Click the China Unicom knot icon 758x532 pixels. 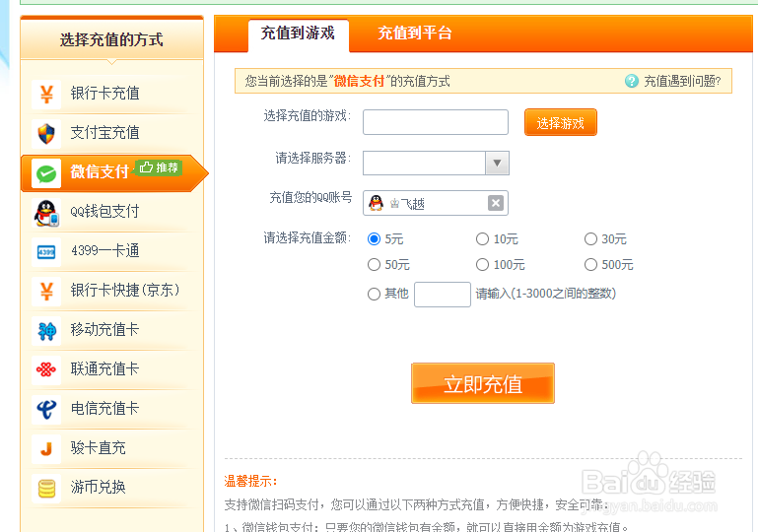click(46, 370)
